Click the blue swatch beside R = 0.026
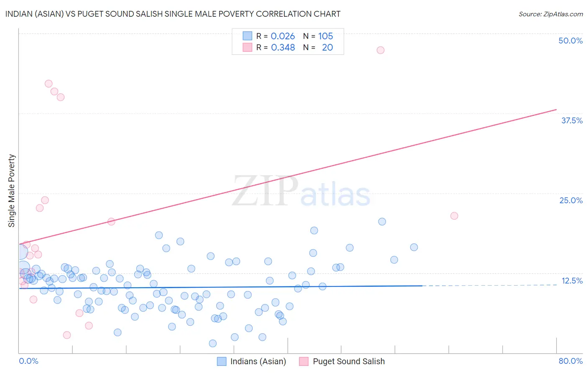 [248, 36]
